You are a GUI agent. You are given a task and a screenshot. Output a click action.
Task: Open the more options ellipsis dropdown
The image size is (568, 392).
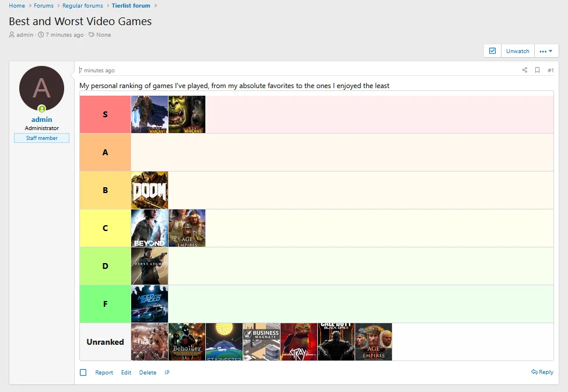pos(546,51)
